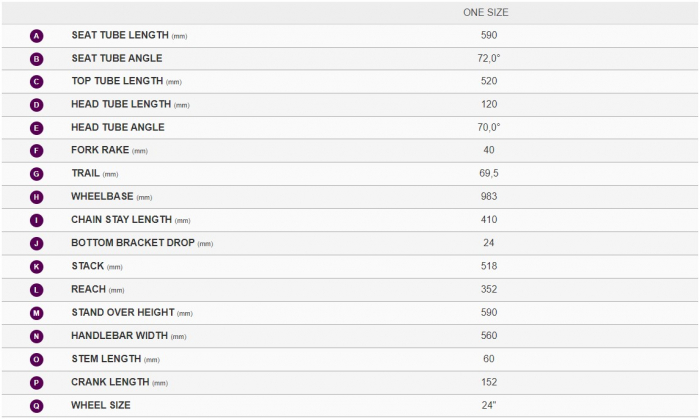Select the purple O stem length marker
The width and height of the screenshot is (700, 419).
[37, 360]
